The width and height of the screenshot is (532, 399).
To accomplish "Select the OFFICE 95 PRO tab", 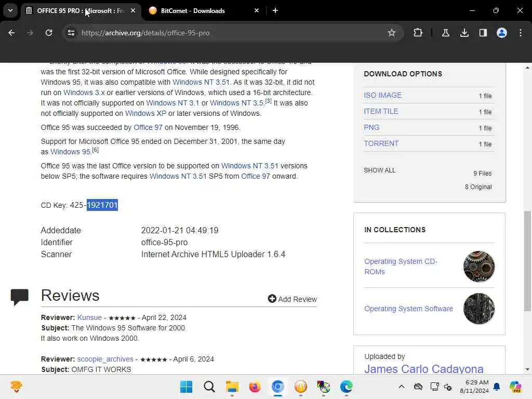I will pyautogui.click(x=80, y=11).
